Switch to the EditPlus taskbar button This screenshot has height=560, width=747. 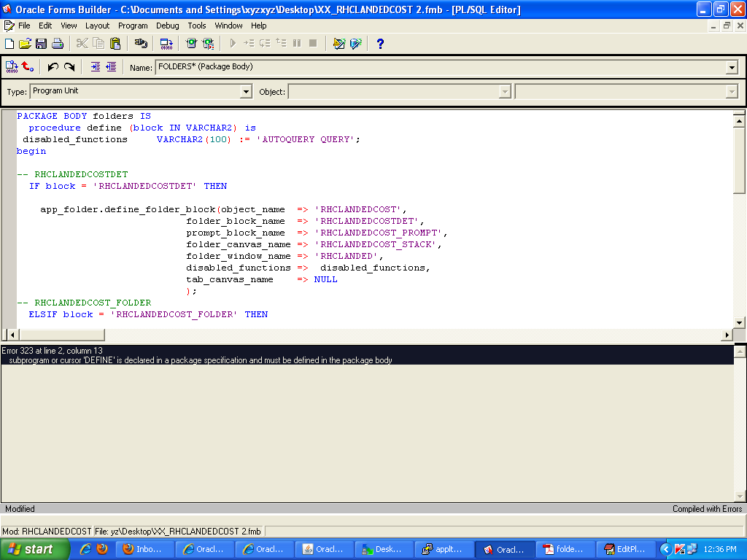[626, 550]
